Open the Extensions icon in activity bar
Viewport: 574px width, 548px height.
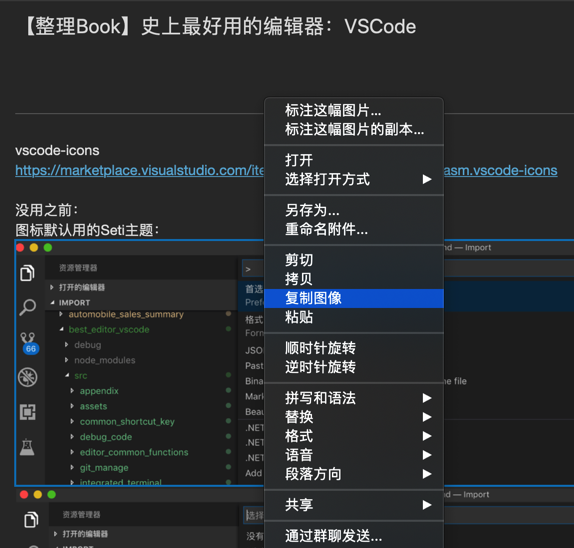click(x=27, y=412)
